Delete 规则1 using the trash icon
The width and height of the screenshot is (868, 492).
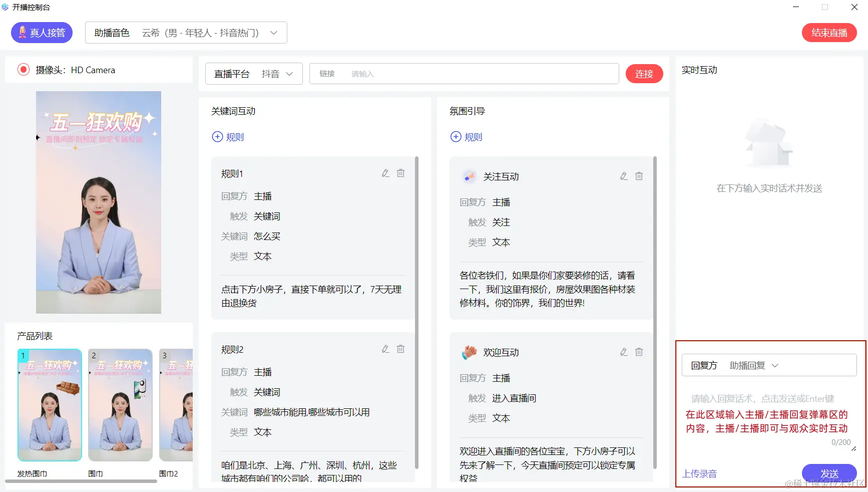(400, 173)
